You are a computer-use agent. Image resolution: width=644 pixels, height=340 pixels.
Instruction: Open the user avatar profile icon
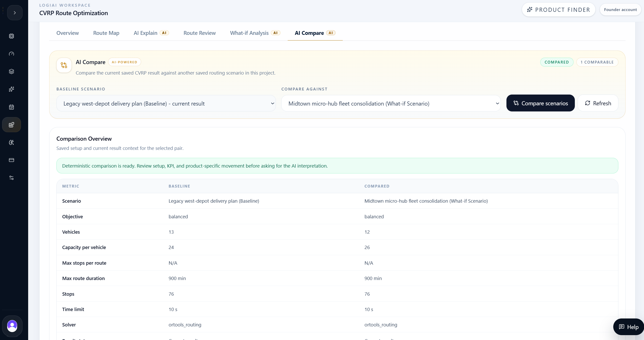click(12, 326)
